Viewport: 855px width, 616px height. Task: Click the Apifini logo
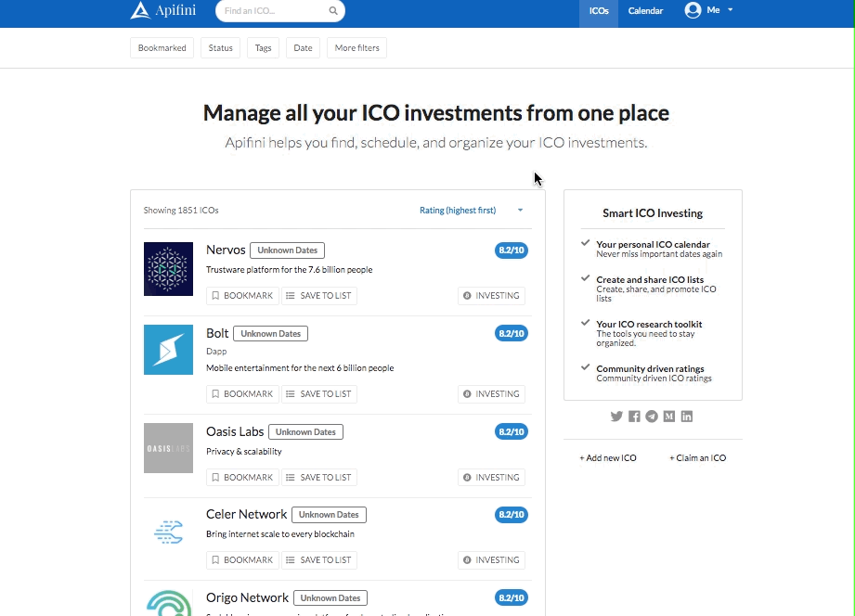(162, 10)
